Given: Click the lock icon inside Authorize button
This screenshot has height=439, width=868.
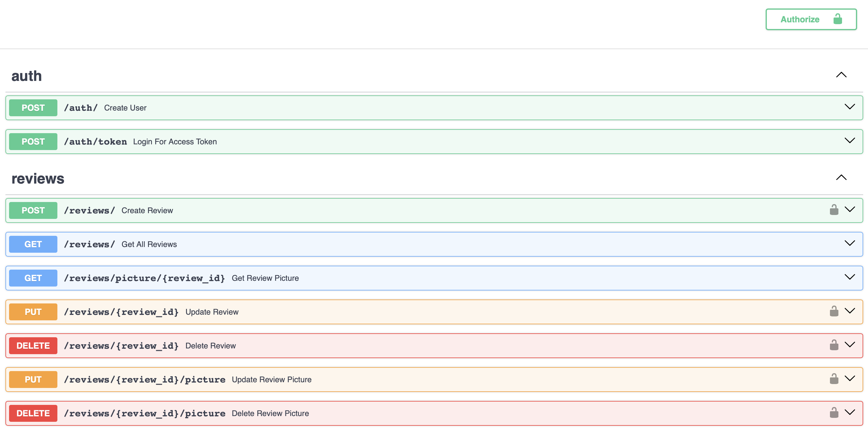Looking at the screenshot, I should coord(838,19).
